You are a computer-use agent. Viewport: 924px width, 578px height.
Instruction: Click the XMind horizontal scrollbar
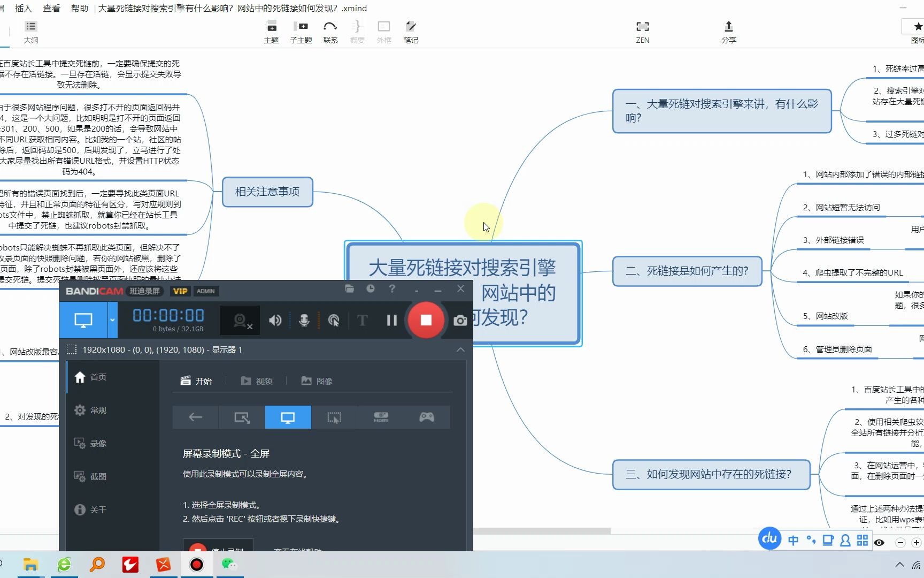[x=541, y=531]
